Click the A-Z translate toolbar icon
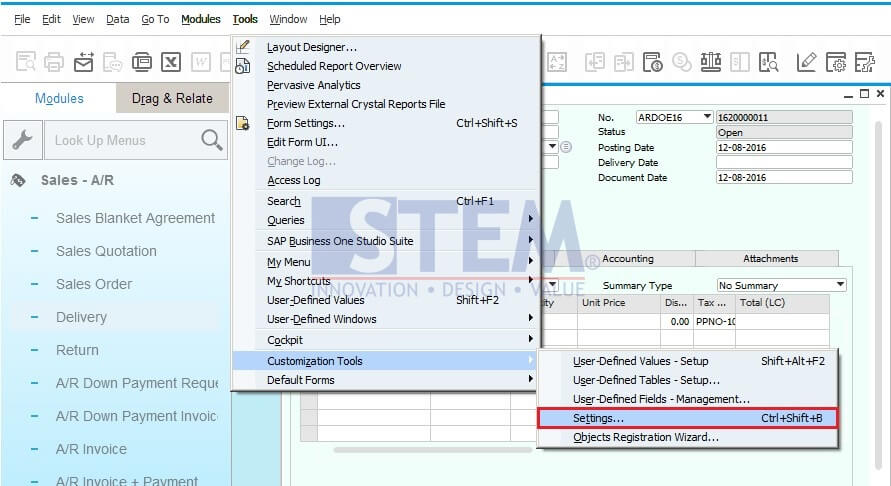 pos(557,61)
